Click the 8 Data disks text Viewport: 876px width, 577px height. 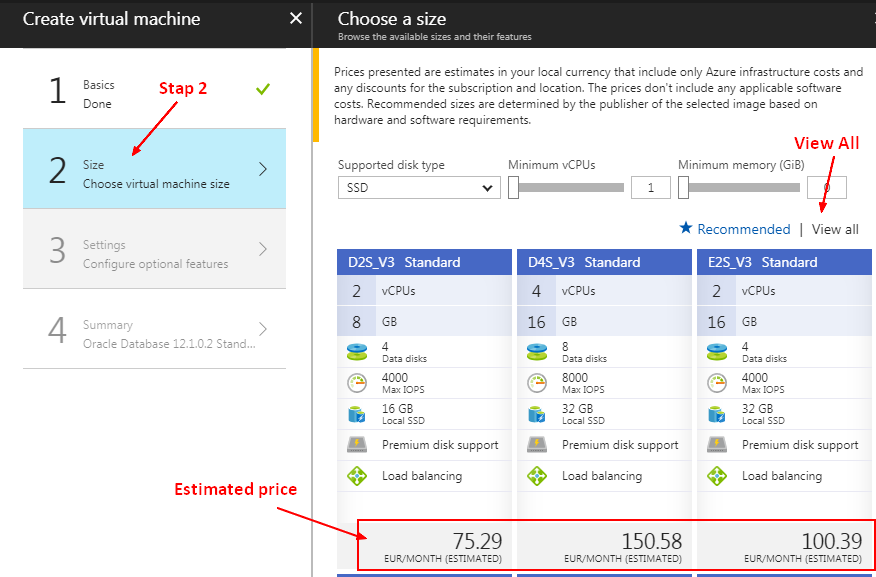tap(584, 352)
